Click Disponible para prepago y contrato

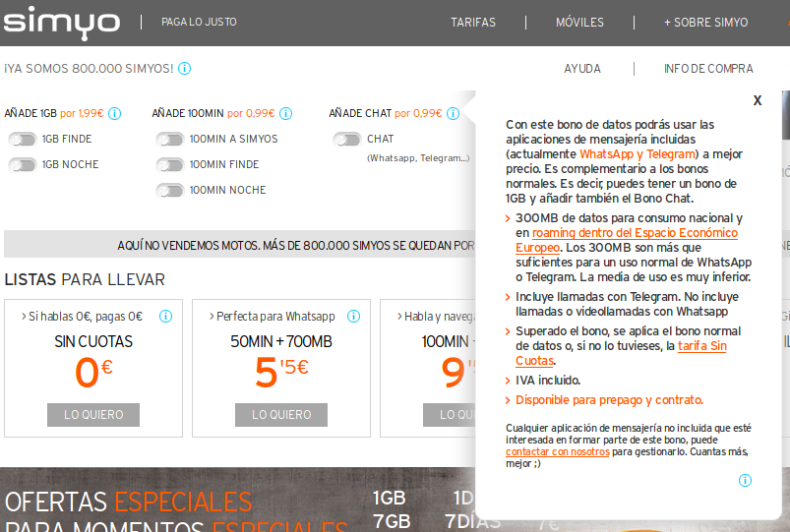click(609, 400)
